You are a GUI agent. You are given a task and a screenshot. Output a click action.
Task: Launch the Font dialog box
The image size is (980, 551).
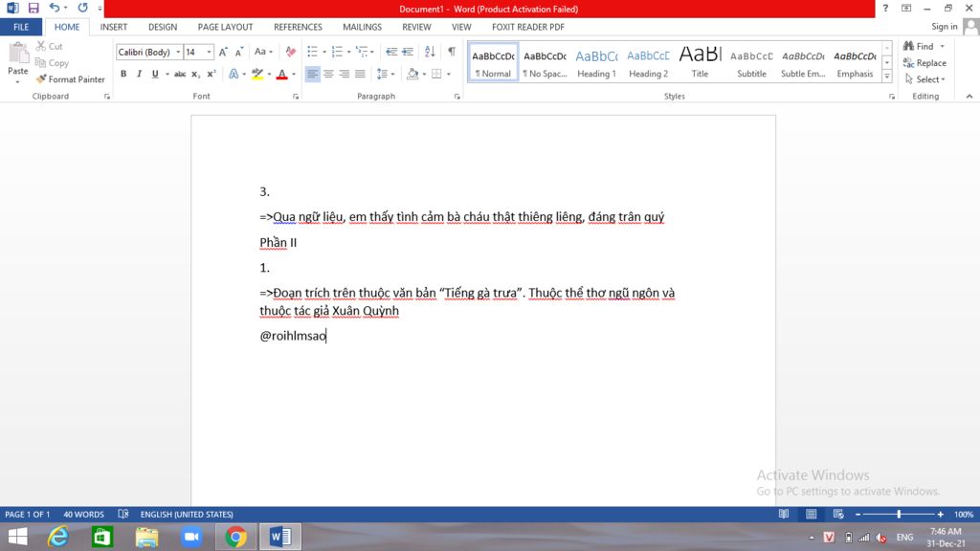pos(296,97)
